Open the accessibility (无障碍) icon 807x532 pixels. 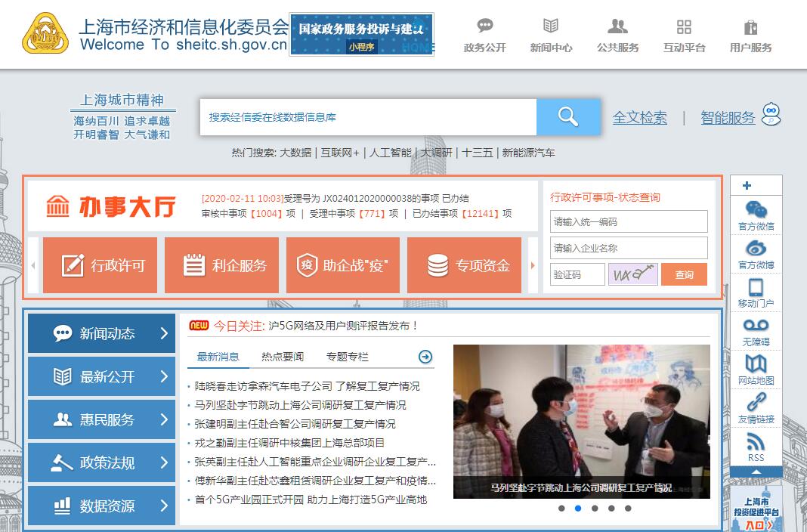[x=756, y=326]
